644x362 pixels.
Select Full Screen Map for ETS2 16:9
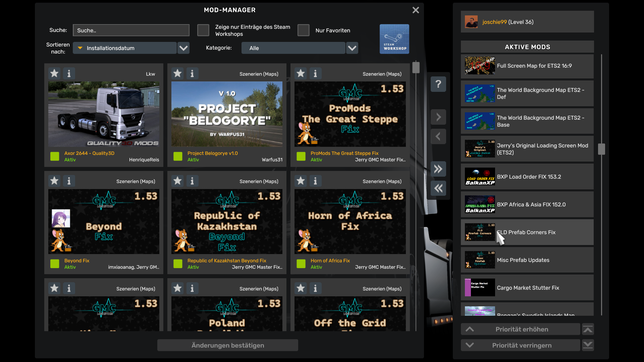(x=527, y=66)
